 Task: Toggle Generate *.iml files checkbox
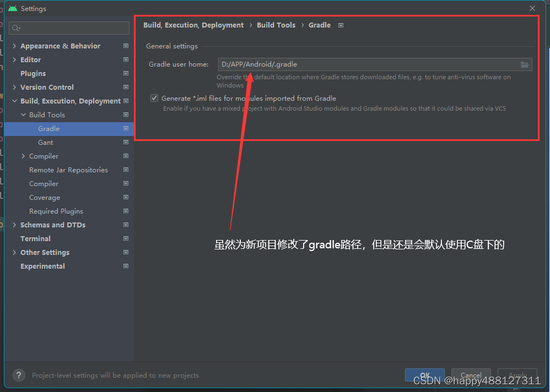(x=154, y=98)
